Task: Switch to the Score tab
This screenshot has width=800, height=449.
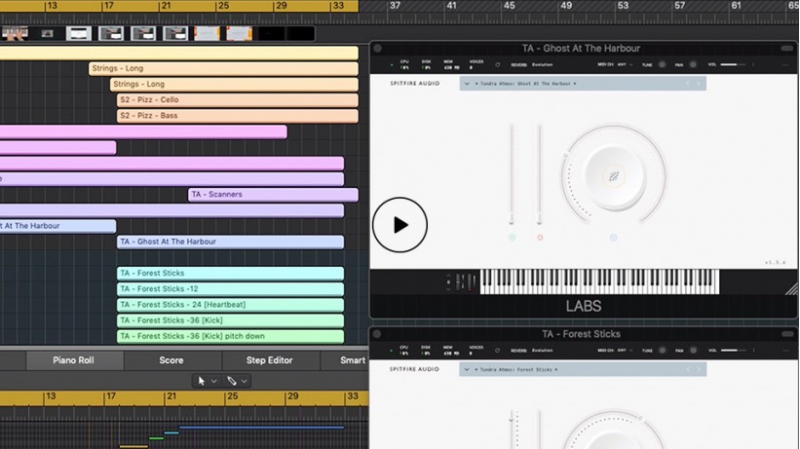Action: 171,360
